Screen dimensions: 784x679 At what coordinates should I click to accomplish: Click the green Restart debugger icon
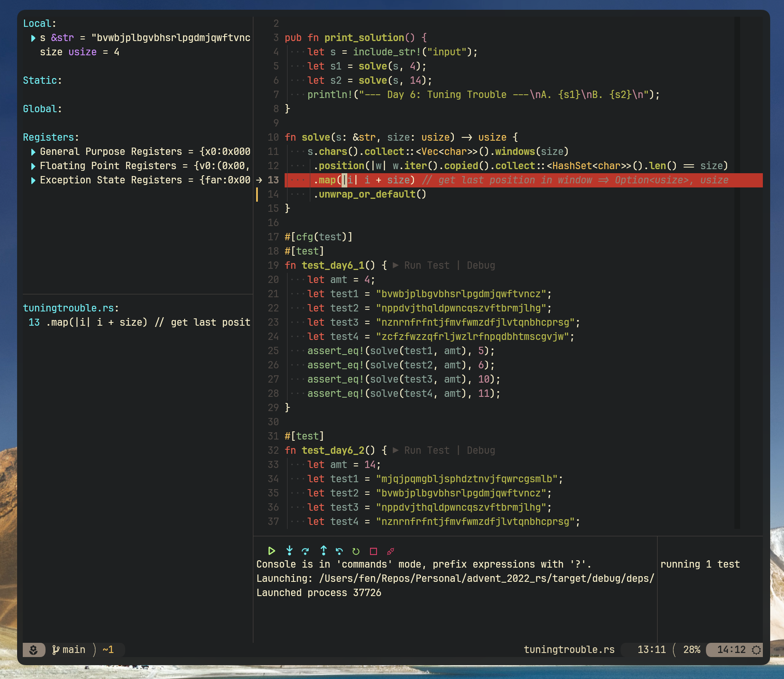point(356,551)
